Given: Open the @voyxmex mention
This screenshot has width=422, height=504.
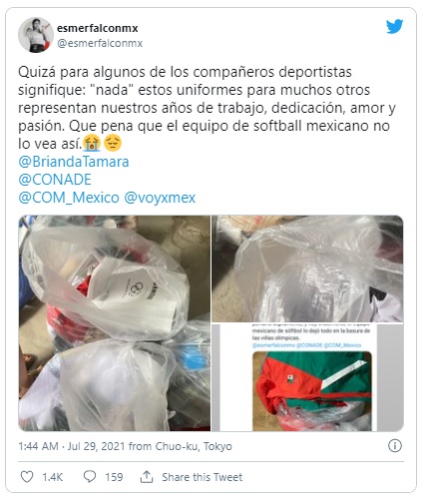Looking at the screenshot, I should tap(160, 198).
